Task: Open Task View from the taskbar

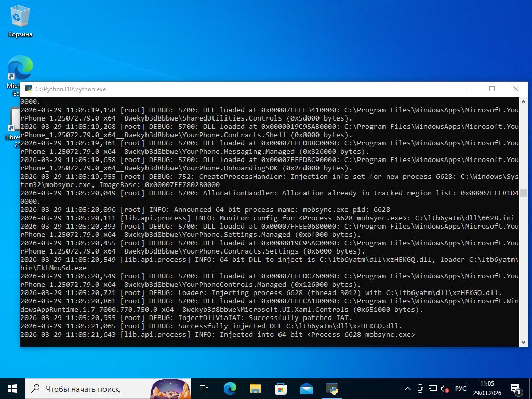Action: tap(204, 388)
